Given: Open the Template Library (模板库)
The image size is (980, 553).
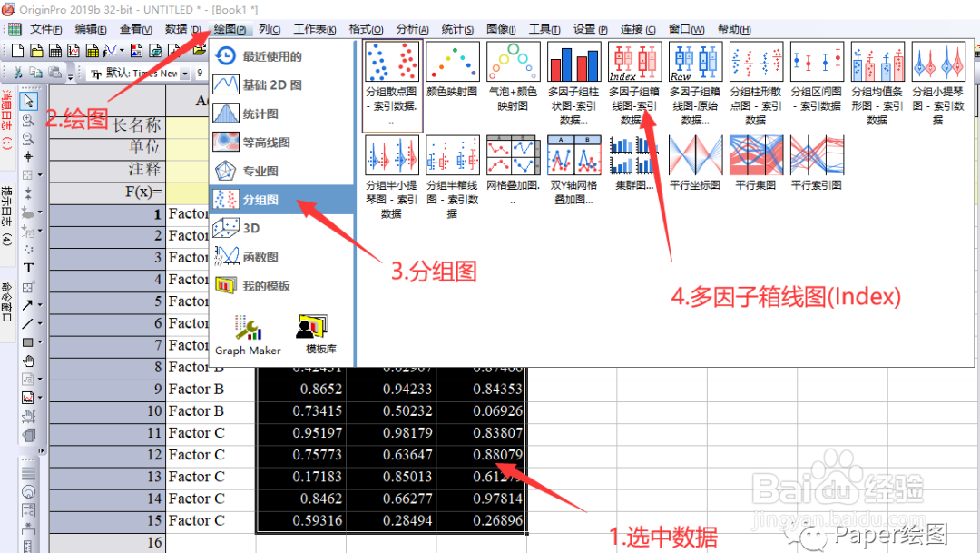Looking at the screenshot, I should (320, 335).
